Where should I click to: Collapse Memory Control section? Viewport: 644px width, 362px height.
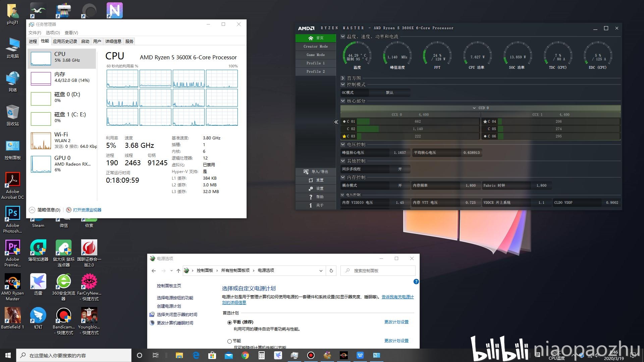pyautogui.click(x=343, y=177)
